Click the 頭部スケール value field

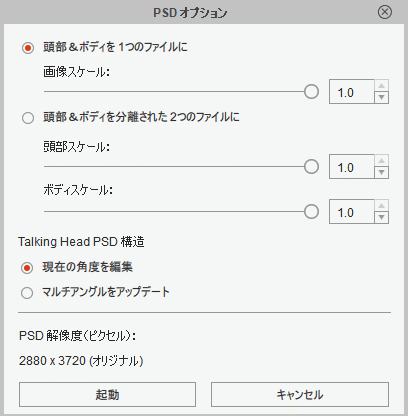coord(352,167)
